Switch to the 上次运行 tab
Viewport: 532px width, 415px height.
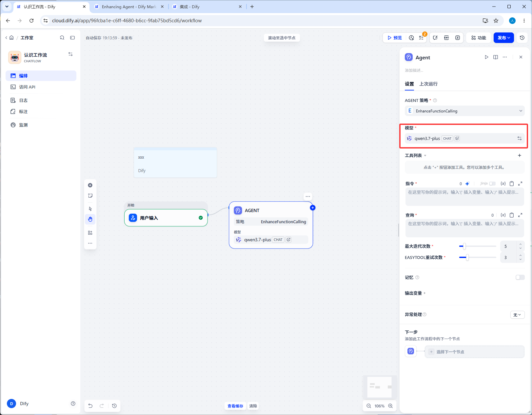pyautogui.click(x=428, y=84)
